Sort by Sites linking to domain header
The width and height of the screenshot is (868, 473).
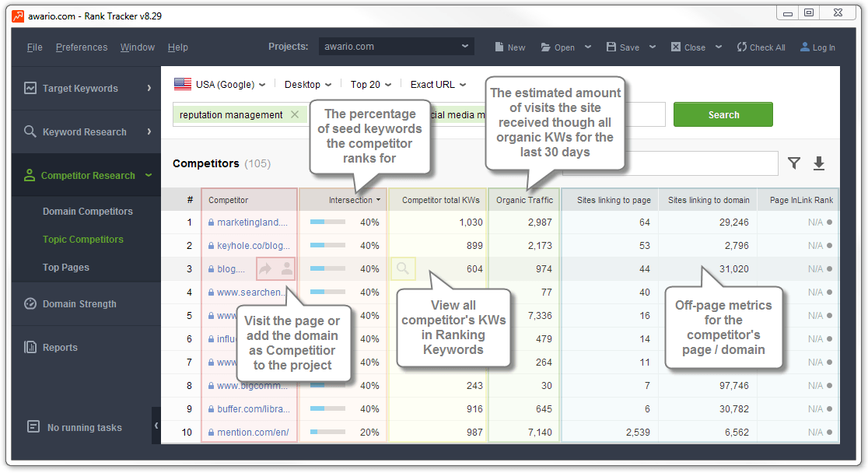coord(709,200)
